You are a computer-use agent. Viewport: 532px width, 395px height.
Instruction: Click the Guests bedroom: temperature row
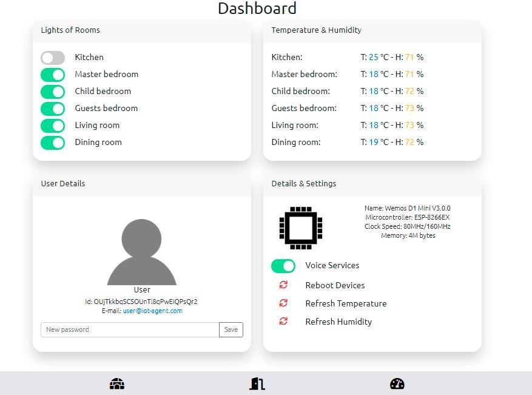pos(348,108)
